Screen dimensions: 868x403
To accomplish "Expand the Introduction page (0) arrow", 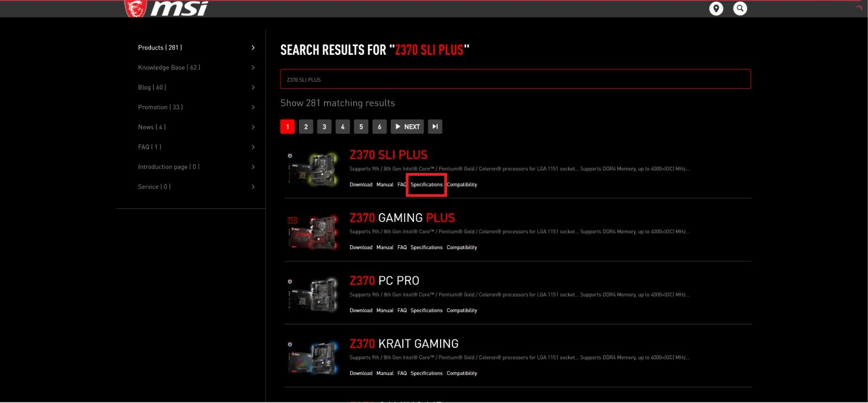I will click(x=253, y=167).
